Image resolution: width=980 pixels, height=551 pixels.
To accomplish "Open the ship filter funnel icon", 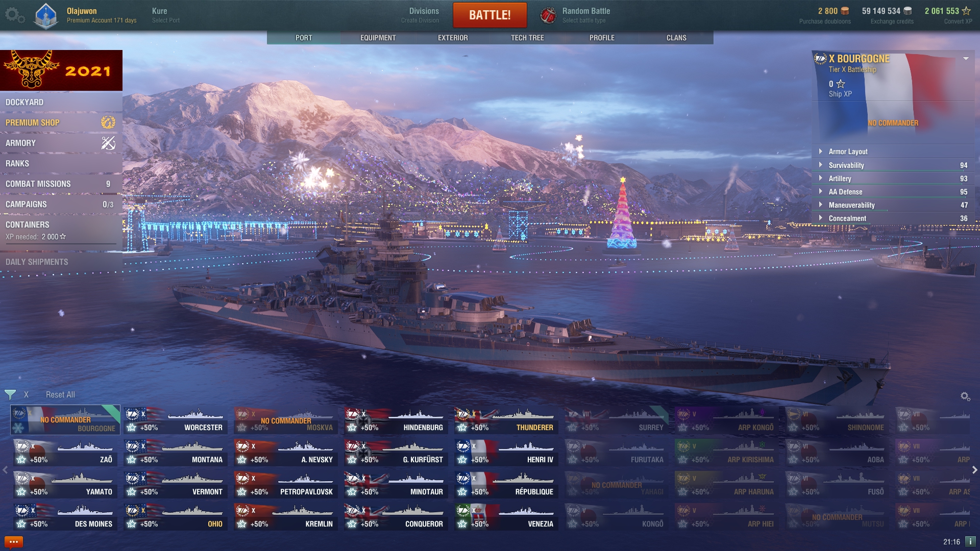I will pos(10,394).
